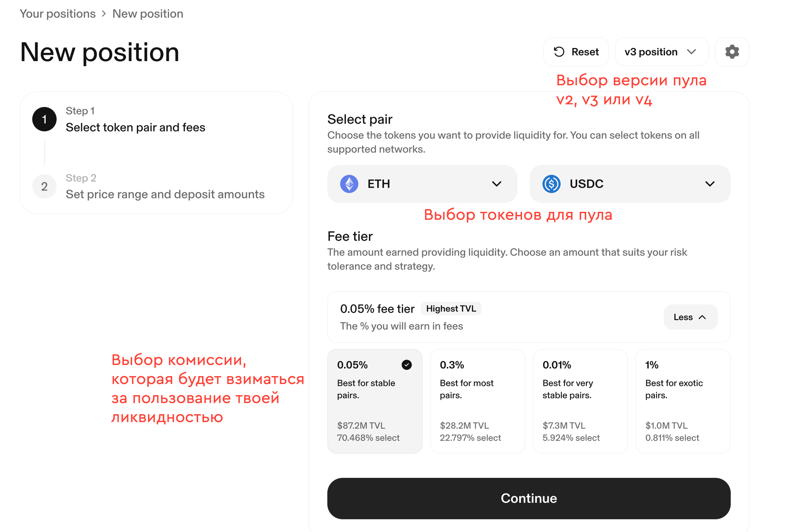Click the step 2 numbered circle

(x=44, y=186)
